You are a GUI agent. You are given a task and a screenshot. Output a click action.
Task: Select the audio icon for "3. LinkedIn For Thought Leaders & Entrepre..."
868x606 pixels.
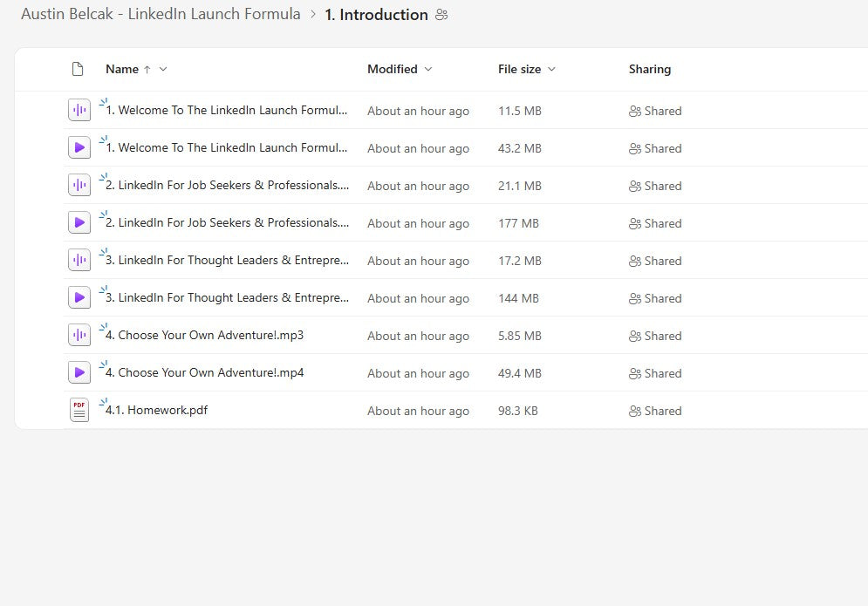tap(79, 260)
